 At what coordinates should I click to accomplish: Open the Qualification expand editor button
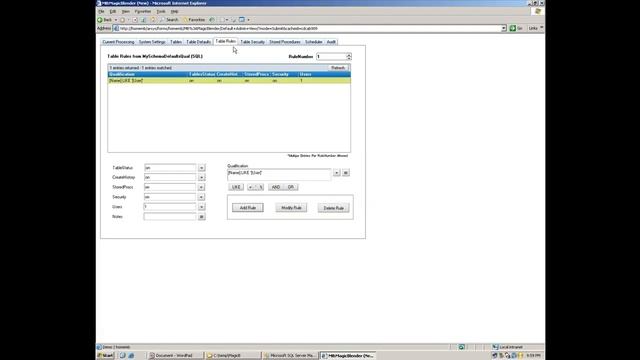[x=346, y=173]
